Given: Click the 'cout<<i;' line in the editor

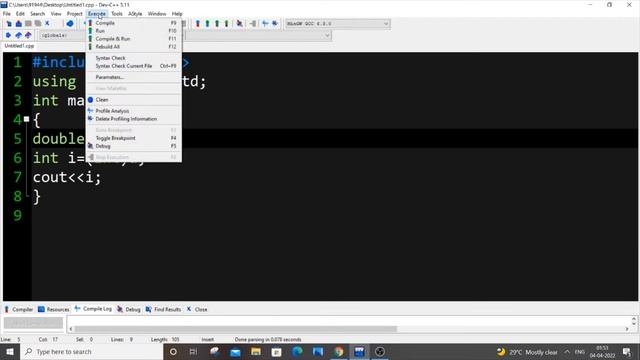Looking at the screenshot, I should click(x=67, y=177).
